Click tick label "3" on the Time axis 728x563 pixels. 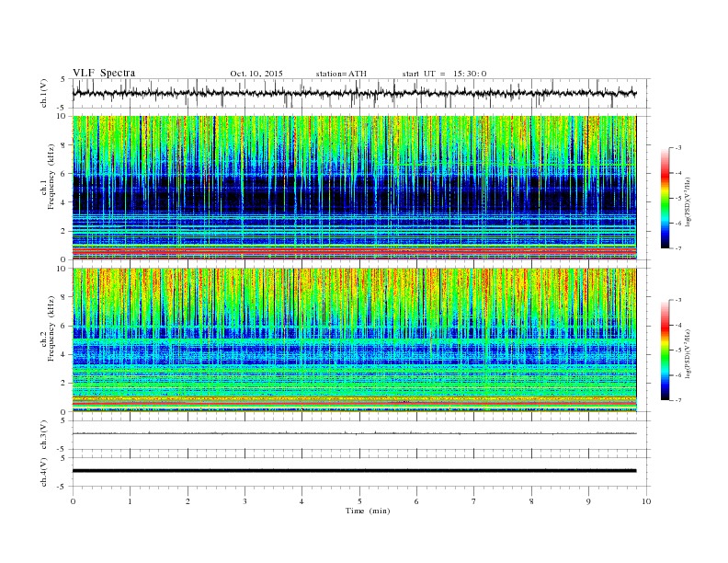245,501
